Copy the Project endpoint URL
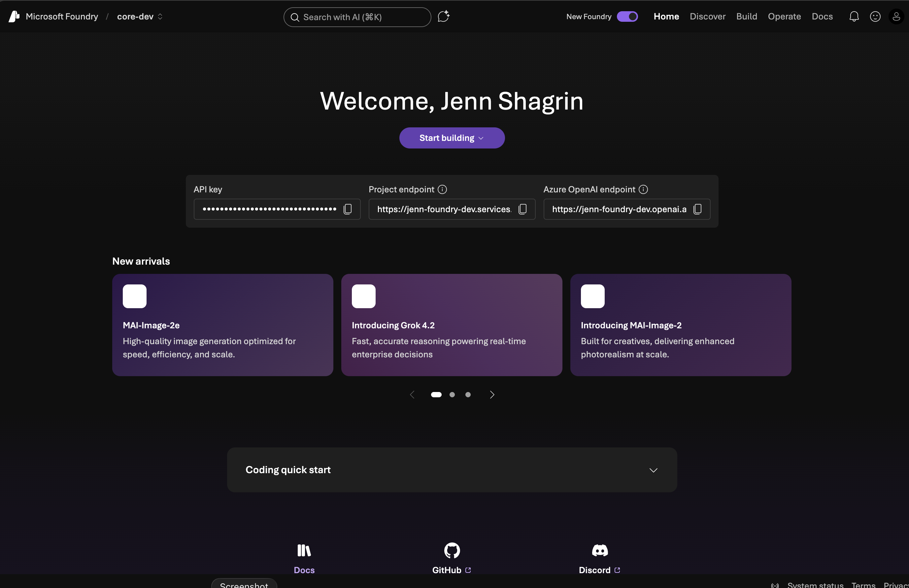Image resolution: width=909 pixels, height=588 pixels. [x=522, y=209]
